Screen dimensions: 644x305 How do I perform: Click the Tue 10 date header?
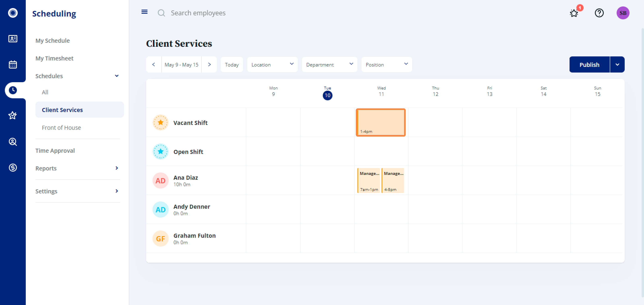tap(327, 93)
